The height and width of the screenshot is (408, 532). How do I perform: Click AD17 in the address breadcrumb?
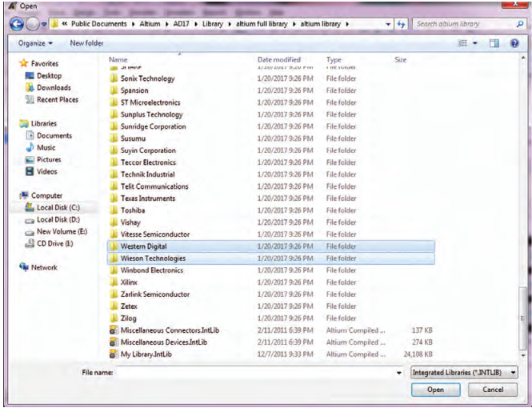181,24
